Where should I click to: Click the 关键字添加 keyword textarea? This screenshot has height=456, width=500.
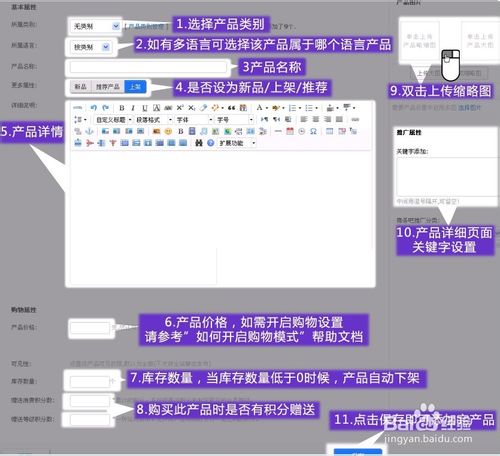(x=447, y=177)
